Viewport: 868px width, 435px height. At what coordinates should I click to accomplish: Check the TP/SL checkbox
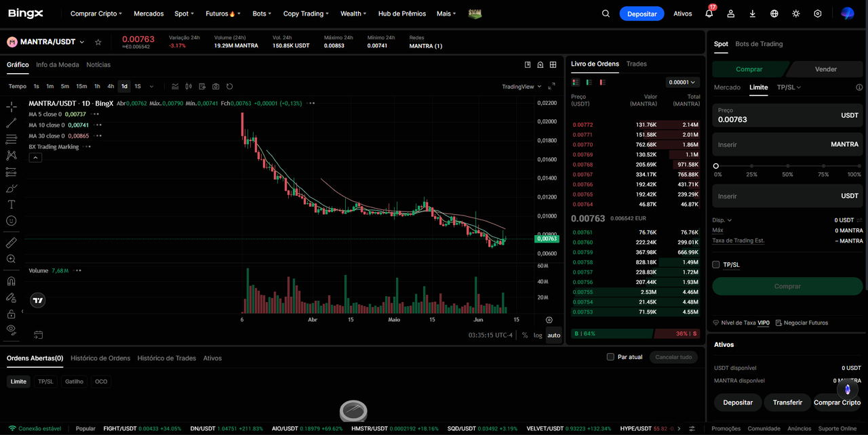click(x=715, y=264)
